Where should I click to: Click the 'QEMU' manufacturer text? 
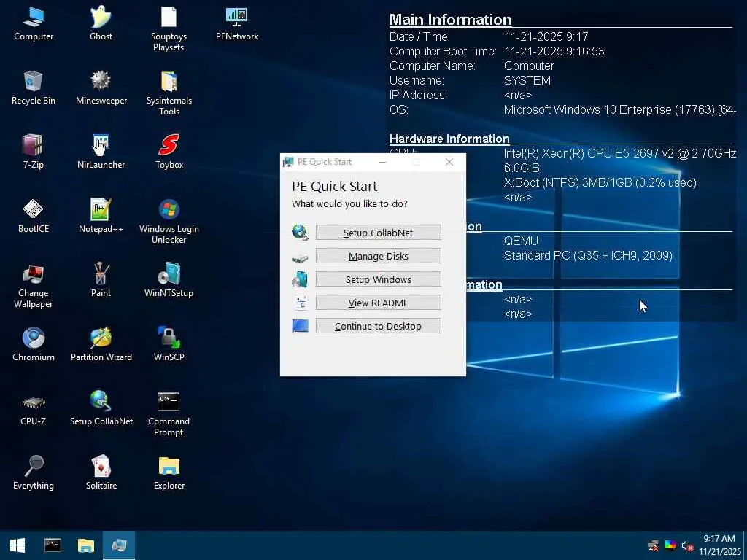coord(521,241)
